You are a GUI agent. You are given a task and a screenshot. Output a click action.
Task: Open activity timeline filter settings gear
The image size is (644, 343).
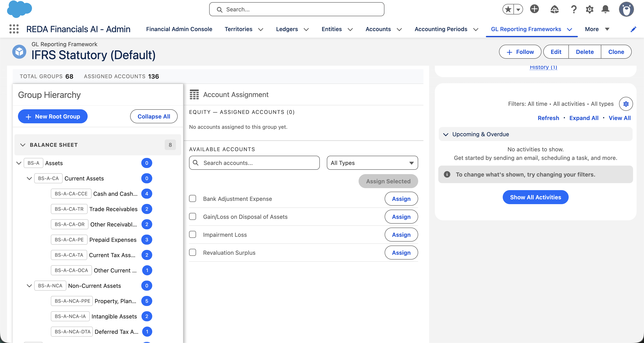[x=626, y=104]
